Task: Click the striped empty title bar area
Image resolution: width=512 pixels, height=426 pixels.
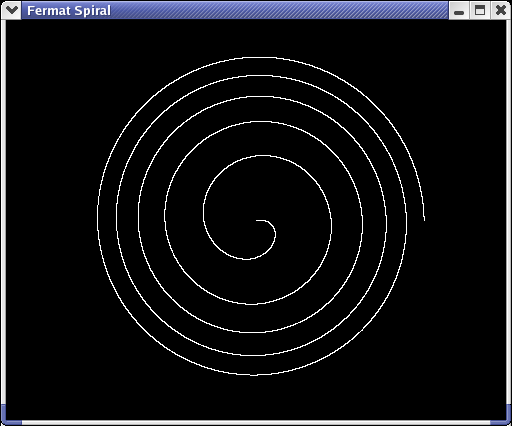Action: [279, 11]
